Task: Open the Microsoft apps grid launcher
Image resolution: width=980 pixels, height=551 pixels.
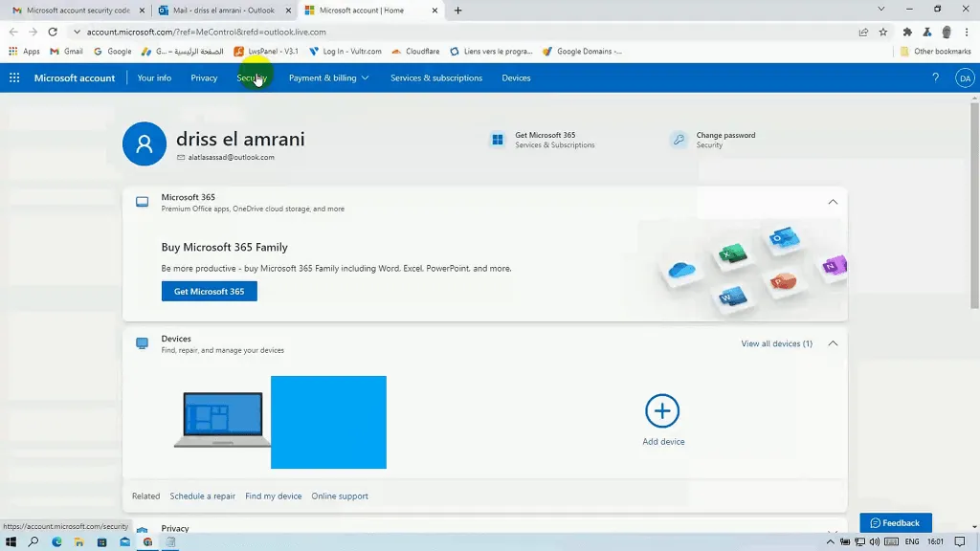Action: [14, 78]
